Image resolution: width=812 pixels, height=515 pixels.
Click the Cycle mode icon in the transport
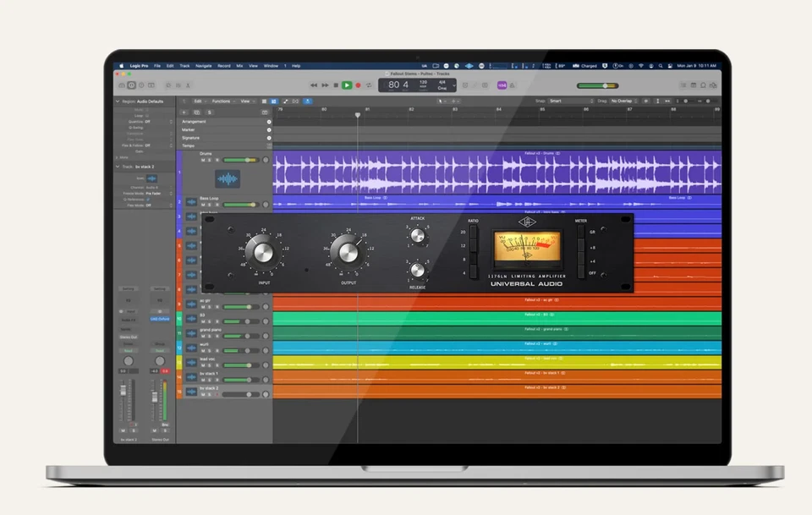pos(368,85)
